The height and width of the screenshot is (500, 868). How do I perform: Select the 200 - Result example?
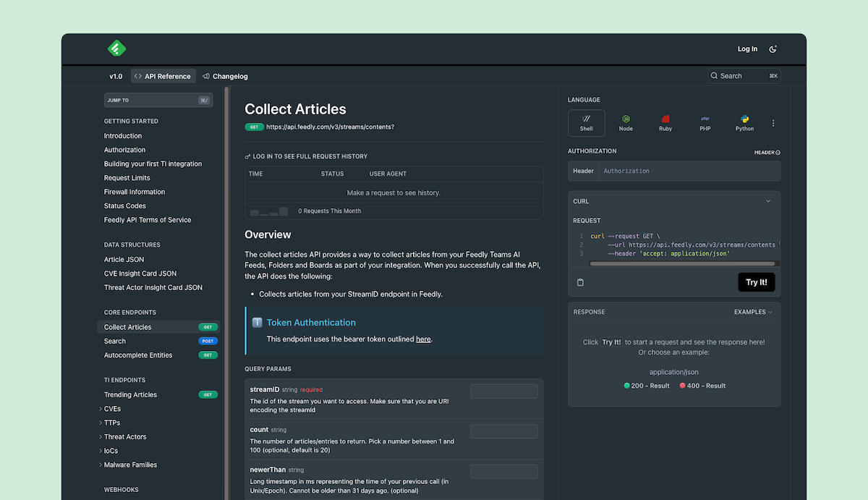(647, 386)
